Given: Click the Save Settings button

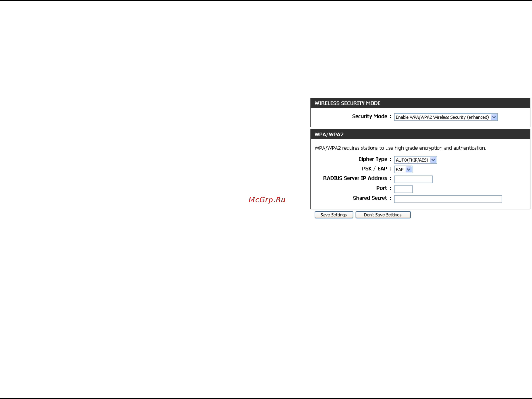Looking at the screenshot, I should click(333, 215).
